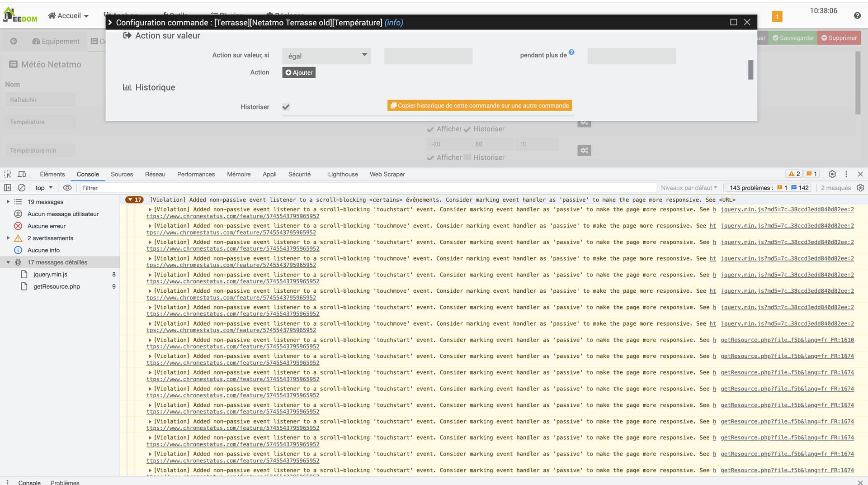Switch to the Mémoire tab
The width and height of the screenshot is (868, 485).
[x=239, y=174]
